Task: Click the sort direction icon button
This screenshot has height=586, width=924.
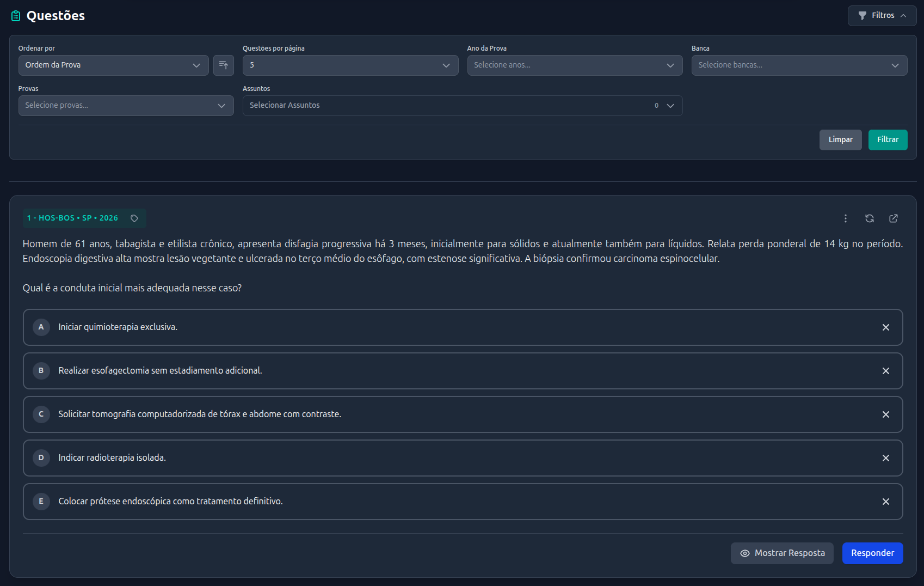Action: (223, 65)
